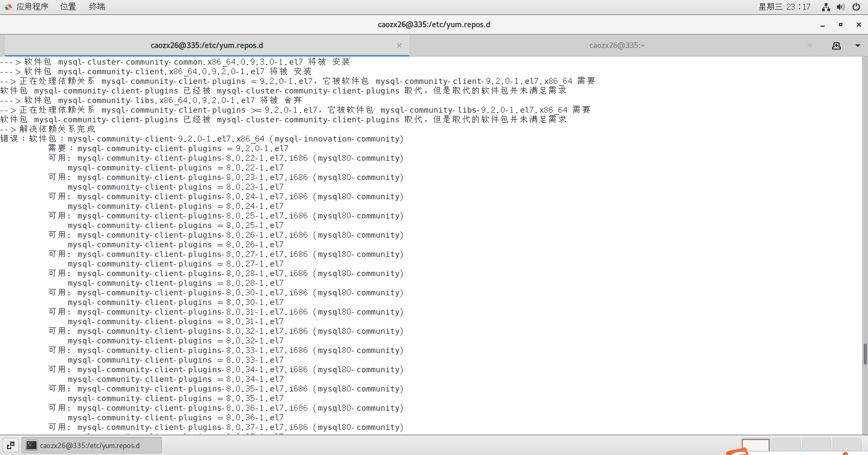Click the 应用程序 menu logo icon
868x455 pixels.
(8, 7)
